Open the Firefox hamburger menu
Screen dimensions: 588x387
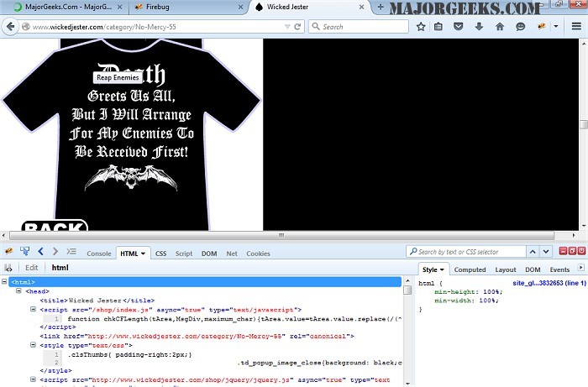[576, 27]
